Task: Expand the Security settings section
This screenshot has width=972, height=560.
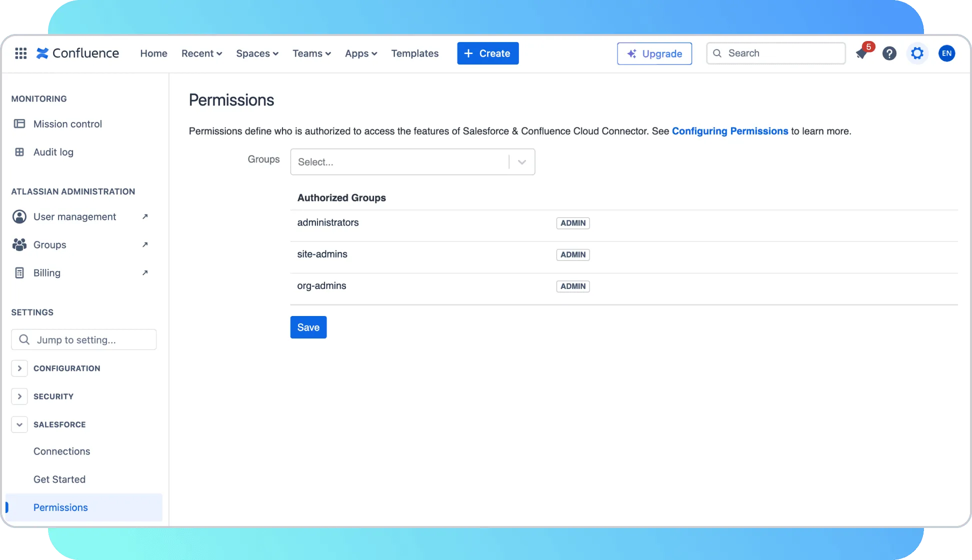Action: click(19, 396)
